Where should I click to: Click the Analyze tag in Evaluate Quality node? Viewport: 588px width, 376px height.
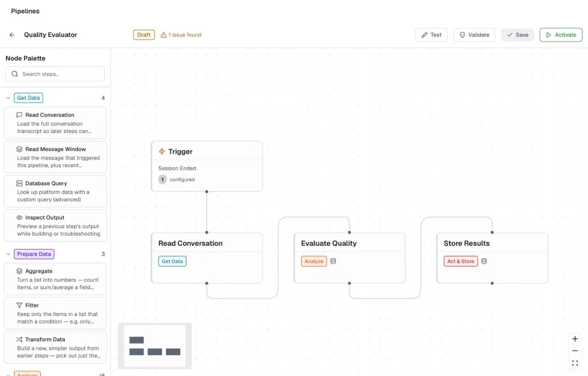[x=314, y=261]
